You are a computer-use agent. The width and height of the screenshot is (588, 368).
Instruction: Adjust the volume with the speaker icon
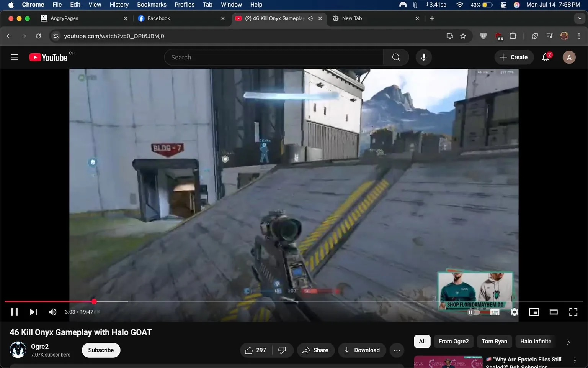point(52,312)
